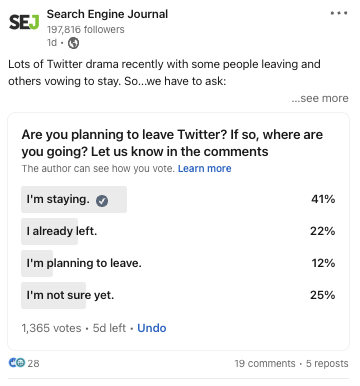View the 5 reposts
This screenshot has height=386, width=360.
coord(327,363)
